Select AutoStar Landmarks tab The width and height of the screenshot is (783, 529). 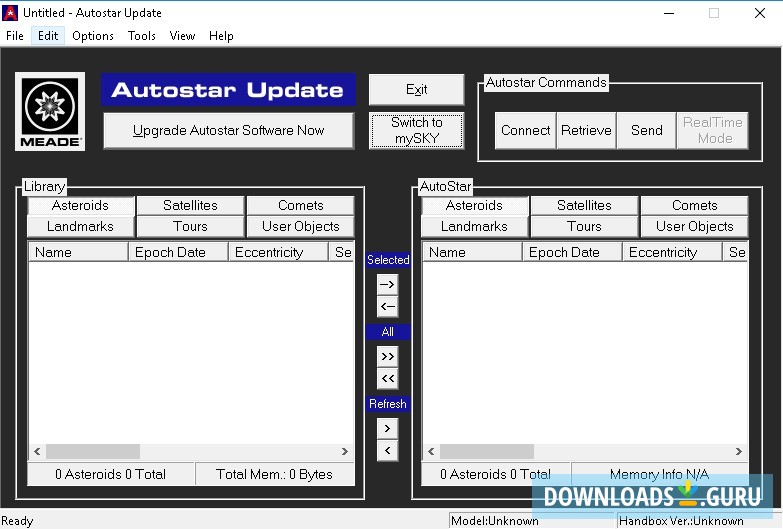[474, 226]
